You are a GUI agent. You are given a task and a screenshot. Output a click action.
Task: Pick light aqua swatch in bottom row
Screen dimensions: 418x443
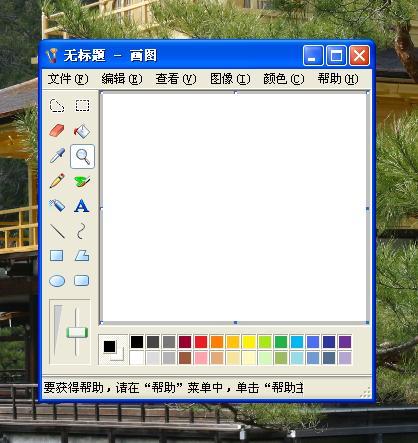click(x=297, y=358)
